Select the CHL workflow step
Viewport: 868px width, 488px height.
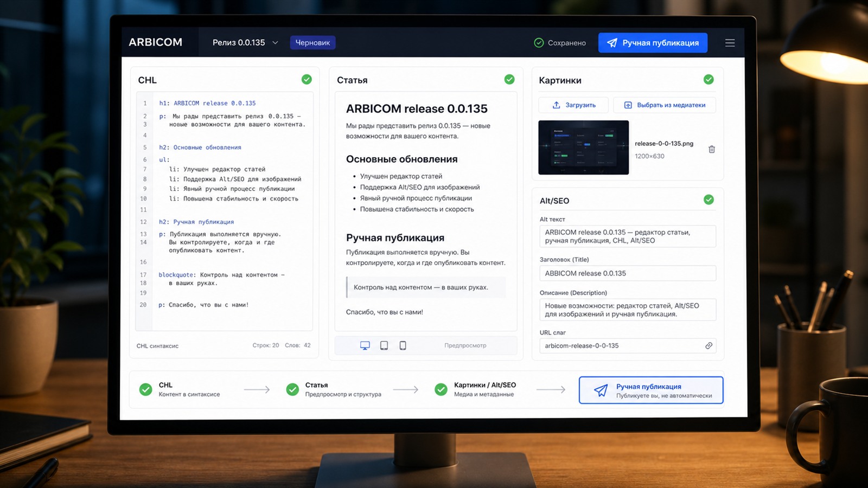point(180,389)
